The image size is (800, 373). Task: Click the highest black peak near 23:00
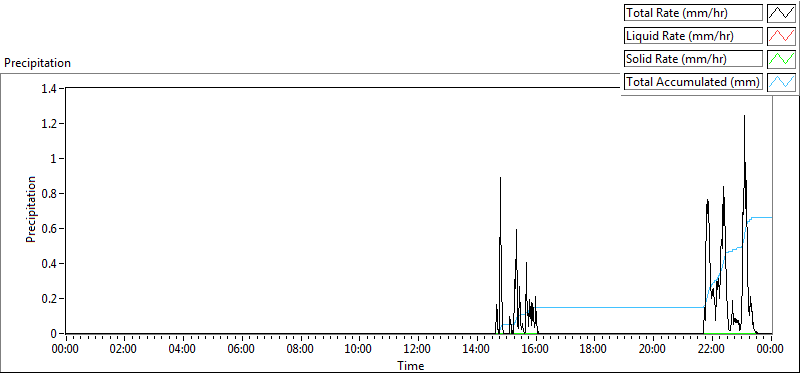tap(744, 116)
